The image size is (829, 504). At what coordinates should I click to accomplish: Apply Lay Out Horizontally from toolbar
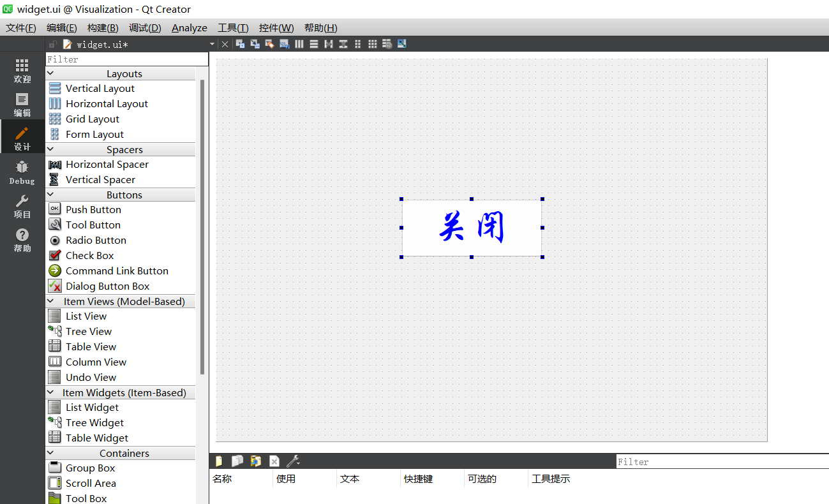click(x=299, y=44)
